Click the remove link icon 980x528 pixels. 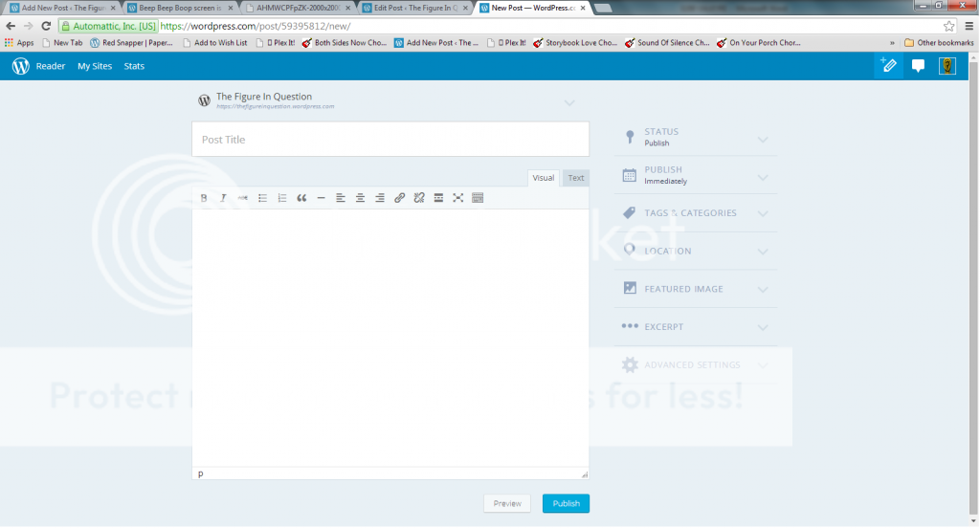tap(419, 198)
